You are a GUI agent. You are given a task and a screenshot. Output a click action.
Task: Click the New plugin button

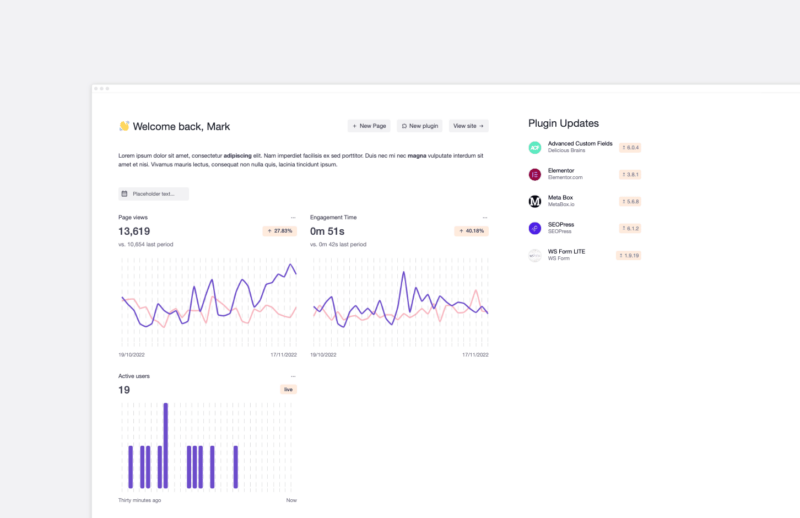pyautogui.click(x=419, y=126)
